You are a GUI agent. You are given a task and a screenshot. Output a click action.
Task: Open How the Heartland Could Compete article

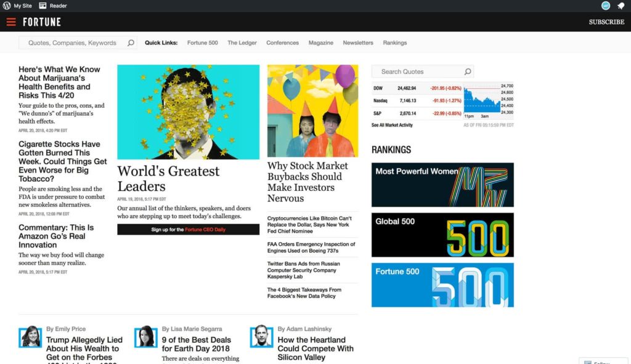[x=315, y=349]
